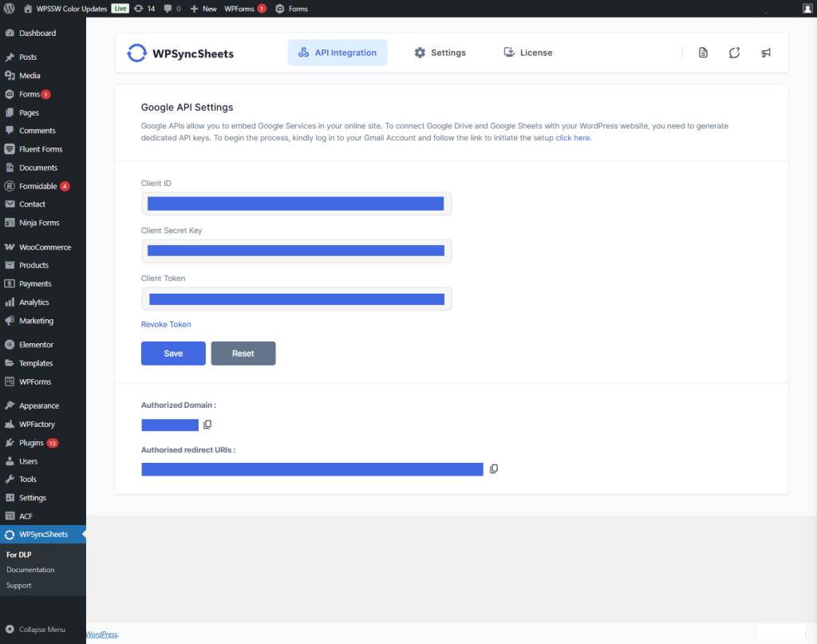This screenshot has width=817, height=644.
Task: Reset the API settings
Action: click(243, 354)
